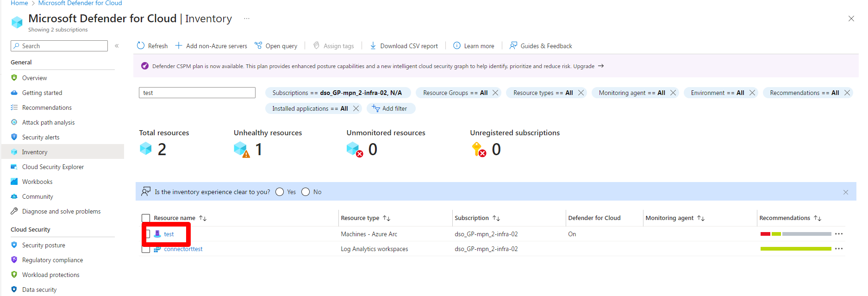Click the Attack path analysis icon
This screenshot has height=296, width=868.
pyautogui.click(x=14, y=122)
